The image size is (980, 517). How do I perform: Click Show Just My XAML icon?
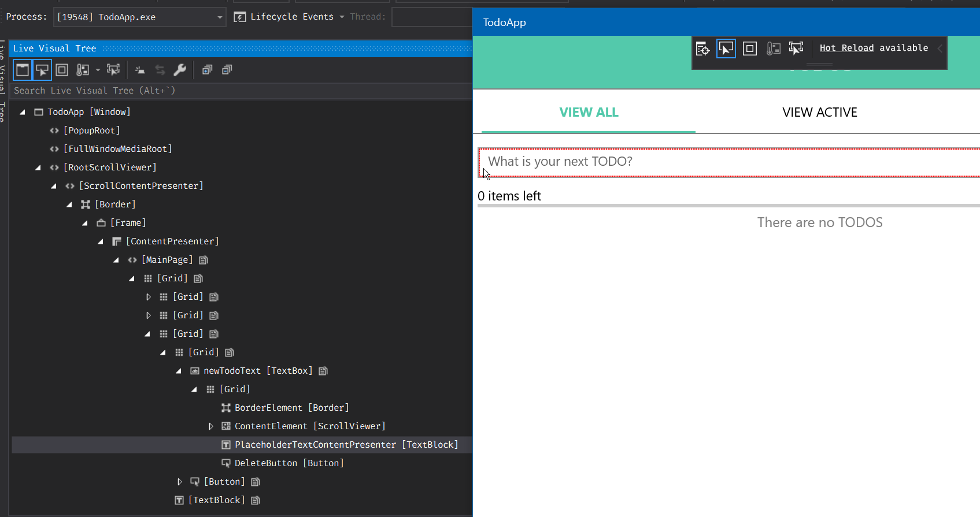pos(140,70)
